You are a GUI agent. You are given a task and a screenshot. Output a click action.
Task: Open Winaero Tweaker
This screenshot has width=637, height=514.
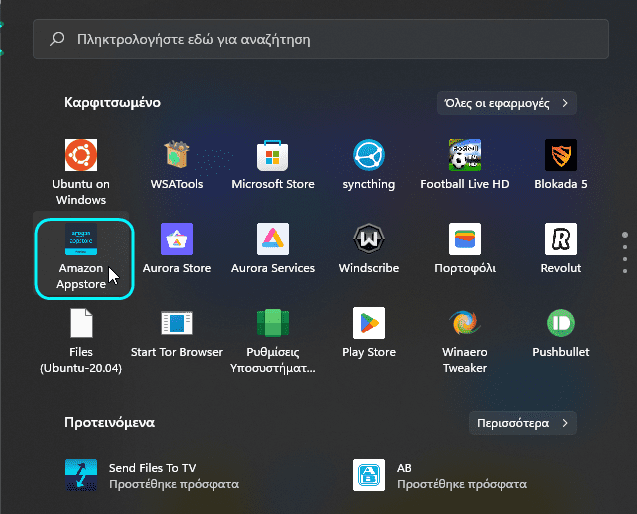(464, 340)
